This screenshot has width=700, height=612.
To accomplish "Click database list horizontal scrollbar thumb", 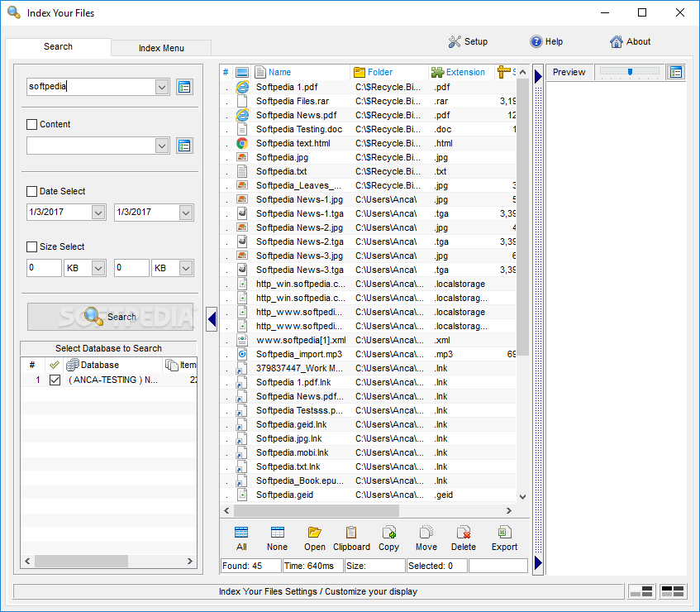I will tap(81, 561).
